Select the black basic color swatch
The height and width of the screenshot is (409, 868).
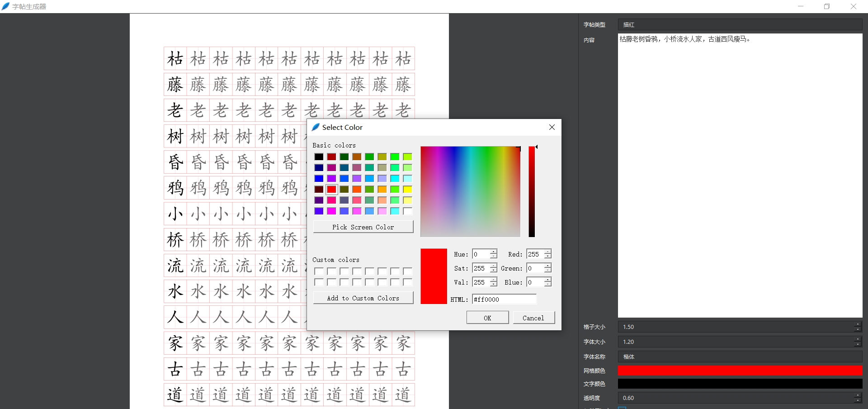click(x=319, y=157)
